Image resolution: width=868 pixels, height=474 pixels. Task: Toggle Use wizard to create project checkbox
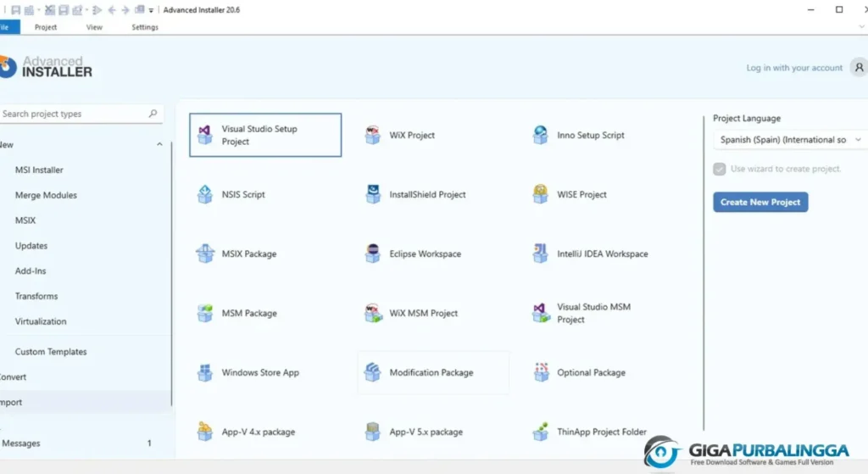[x=719, y=169]
